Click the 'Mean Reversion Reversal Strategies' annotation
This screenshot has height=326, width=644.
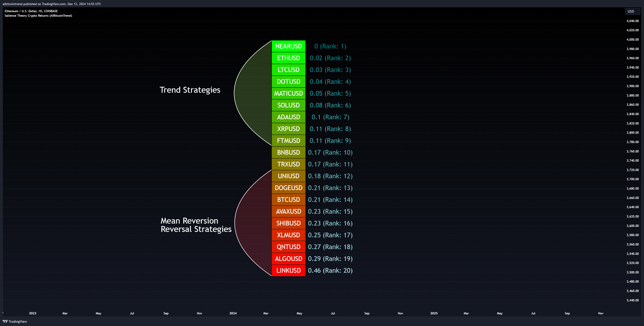click(x=196, y=225)
